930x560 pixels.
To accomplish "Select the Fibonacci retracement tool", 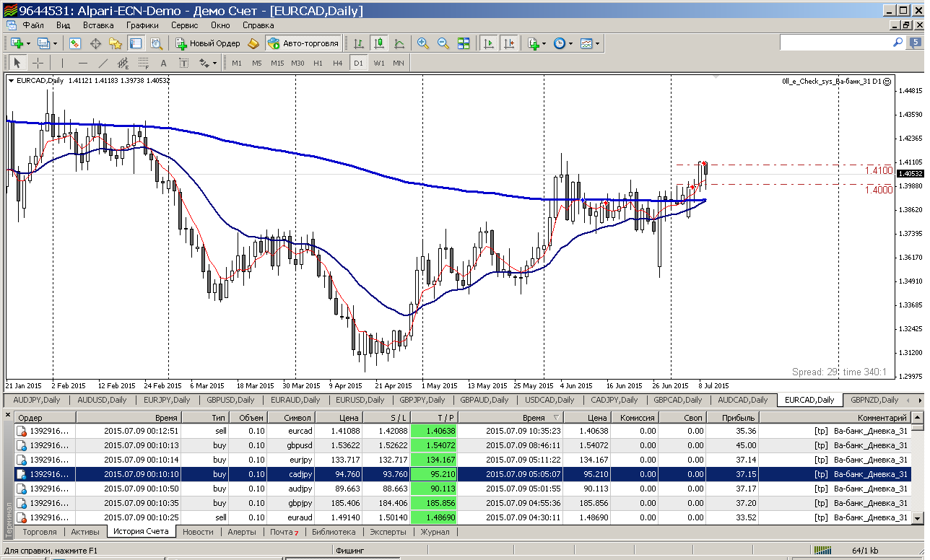I will (x=143, y=63).
